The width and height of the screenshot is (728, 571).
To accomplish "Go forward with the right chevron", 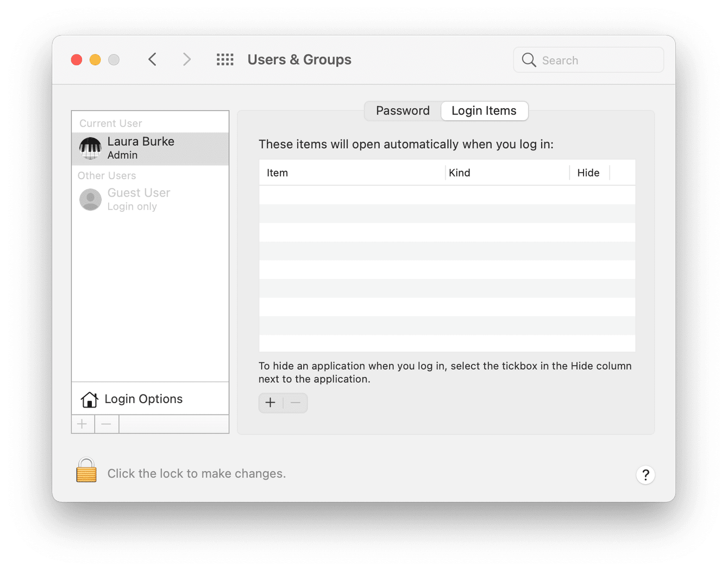I will tap(187, 60).
